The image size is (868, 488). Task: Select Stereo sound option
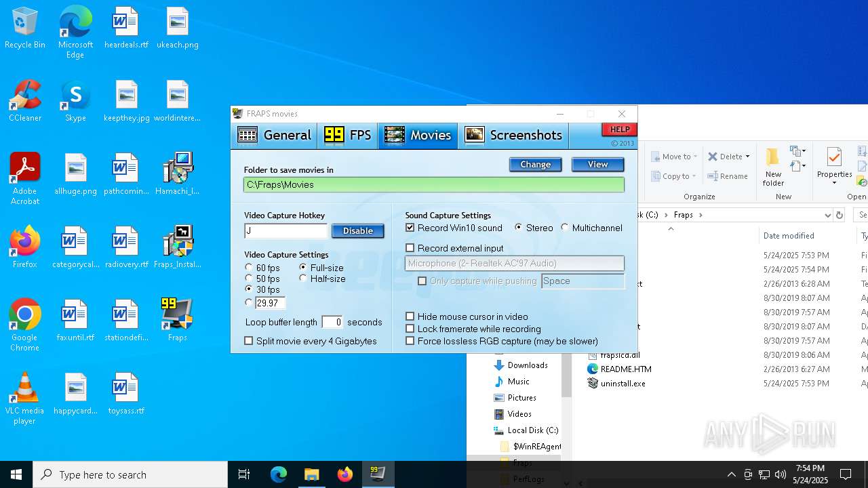(519, 228)
